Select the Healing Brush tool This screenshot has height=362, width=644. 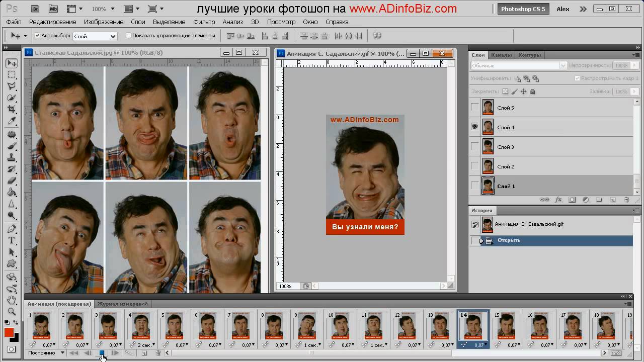point(12,135)
